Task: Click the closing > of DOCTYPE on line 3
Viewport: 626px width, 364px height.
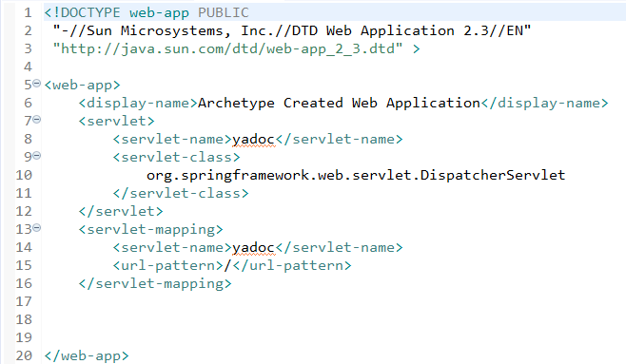Action: (417, 49)
